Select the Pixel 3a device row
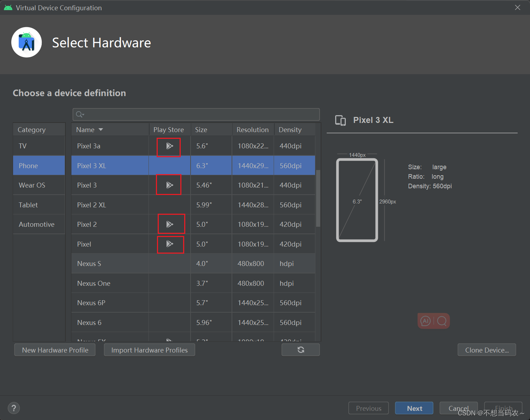The width and height of the screenshot is (530, 420). (193, 146)
